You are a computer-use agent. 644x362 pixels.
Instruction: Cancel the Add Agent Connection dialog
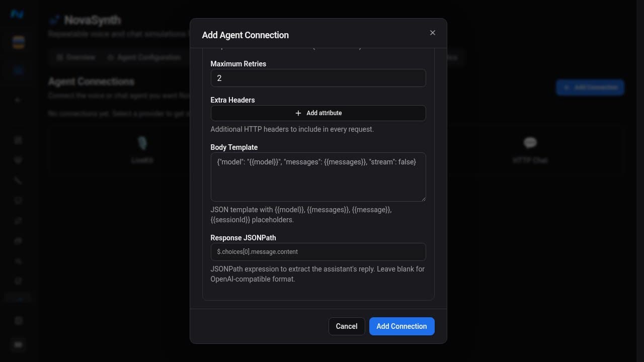(347, 326)
